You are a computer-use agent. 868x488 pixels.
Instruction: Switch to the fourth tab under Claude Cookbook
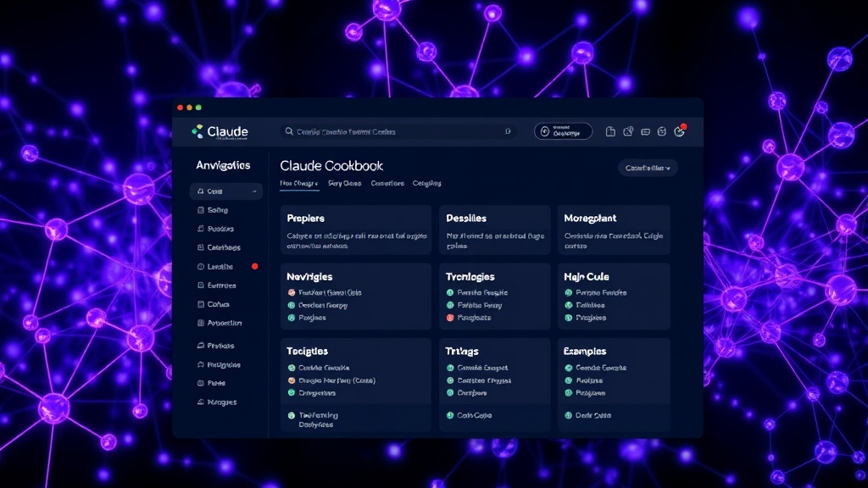click(x=427, y=183)
